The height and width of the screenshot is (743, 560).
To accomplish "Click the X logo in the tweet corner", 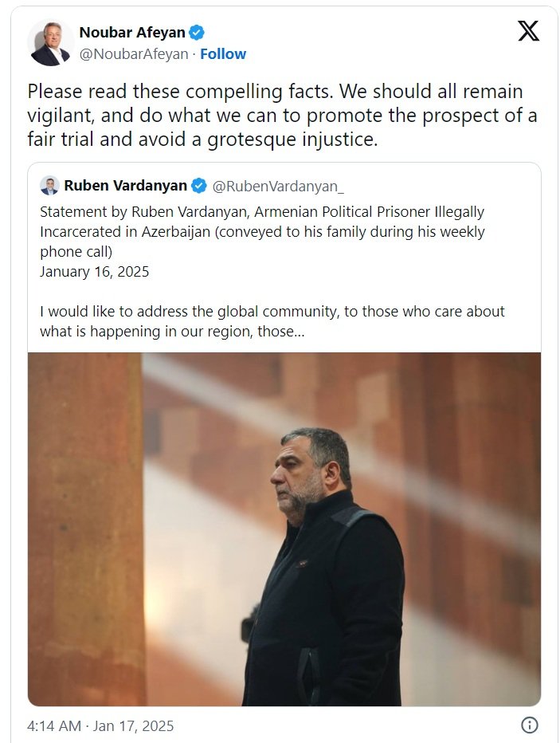I will coord(528,31).
